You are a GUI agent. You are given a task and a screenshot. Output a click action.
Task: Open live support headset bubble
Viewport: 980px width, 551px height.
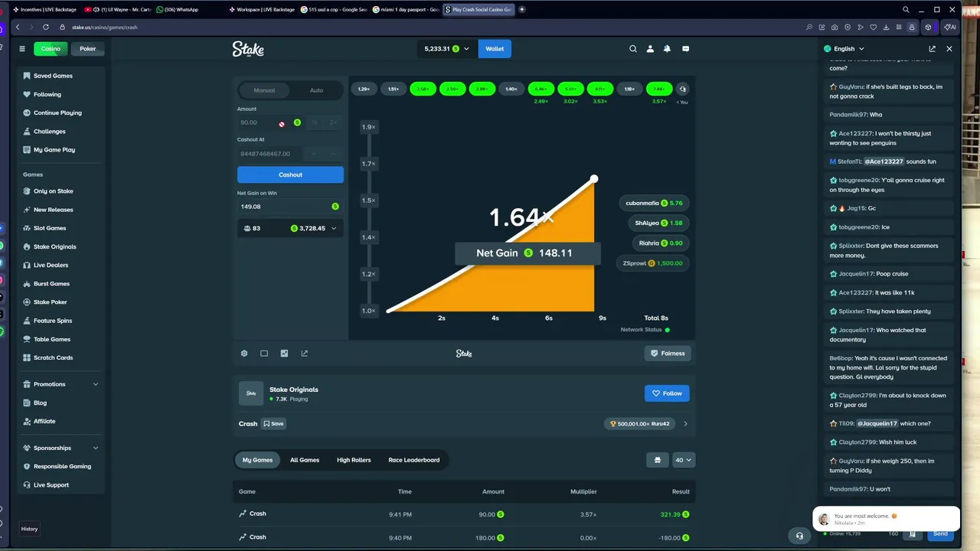pos(799,536)
